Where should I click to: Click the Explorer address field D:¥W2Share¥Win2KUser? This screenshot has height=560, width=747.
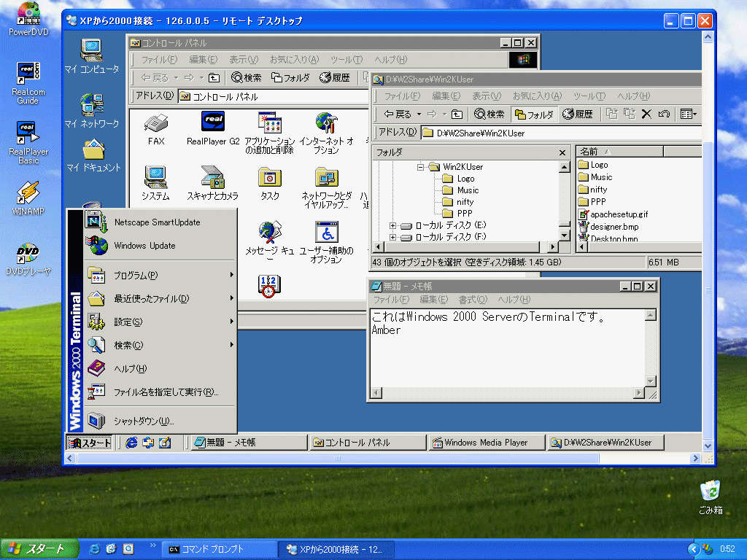561,133
